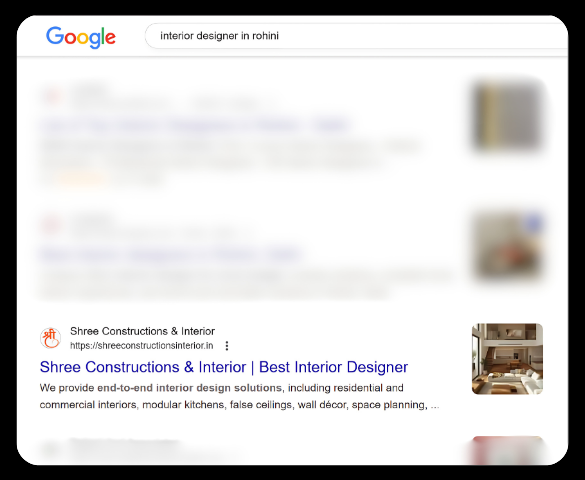Click the shreeconstructionsinterior.in URL text
Image resolution: width=585 pixels, height=480 pixels.
(142, 346)
